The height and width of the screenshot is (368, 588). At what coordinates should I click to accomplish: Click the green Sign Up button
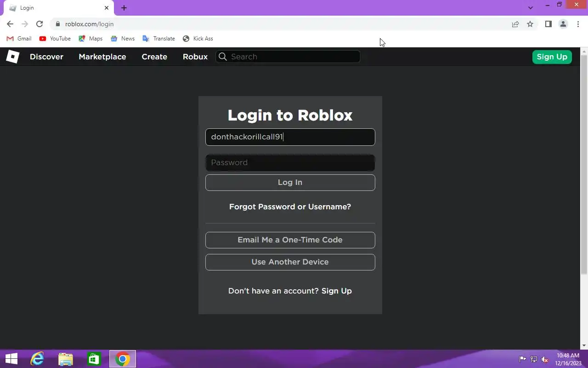(x=552, y=57)
